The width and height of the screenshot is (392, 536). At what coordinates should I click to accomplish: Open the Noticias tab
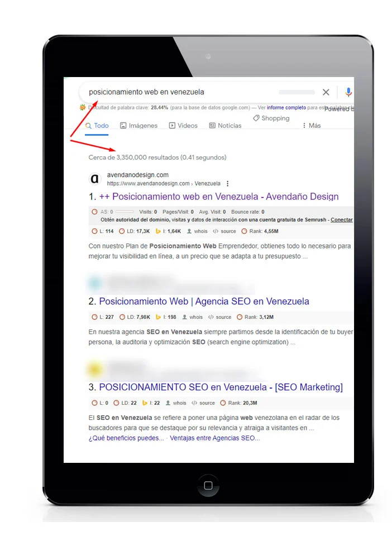point(225,126)
